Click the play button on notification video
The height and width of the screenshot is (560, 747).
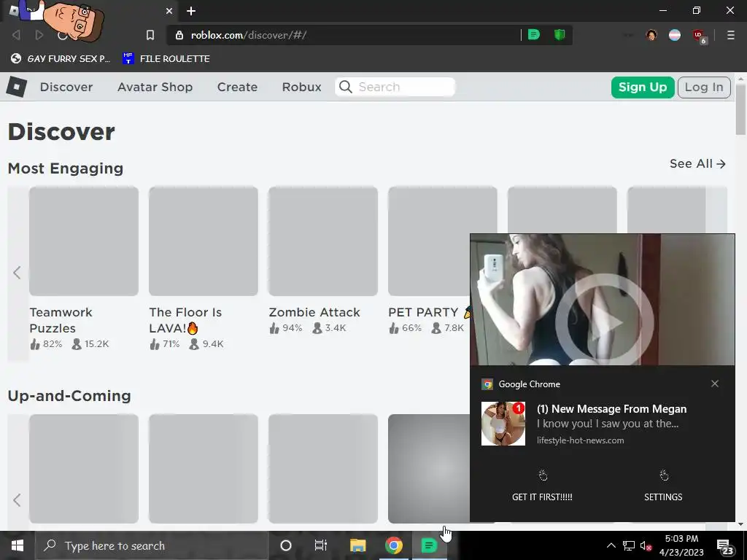point(604,323)
